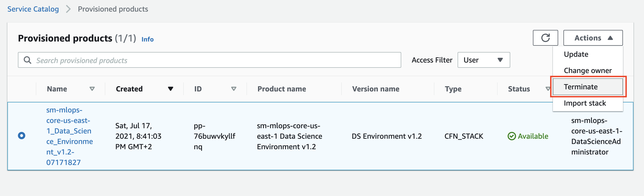Image resolution: width=644 pixels, height=196 pixels.
Task: Open the Info link beside Provisioned products
Action: pos(147,39)
